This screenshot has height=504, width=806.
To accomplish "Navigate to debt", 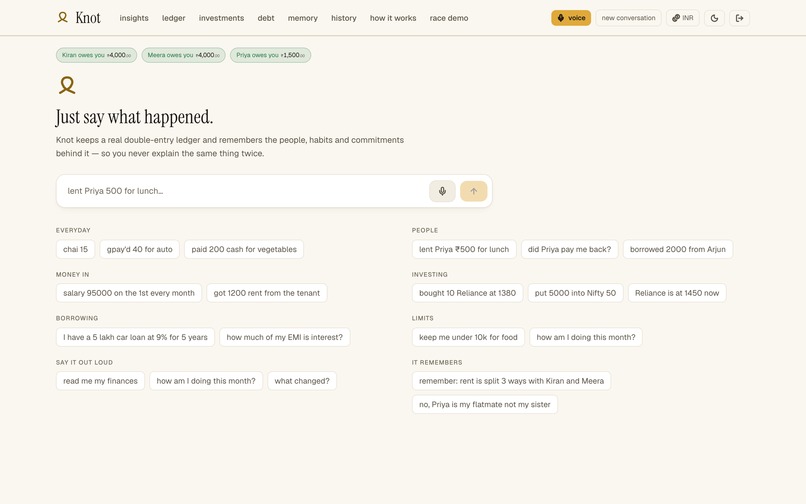I will [266, 18].
